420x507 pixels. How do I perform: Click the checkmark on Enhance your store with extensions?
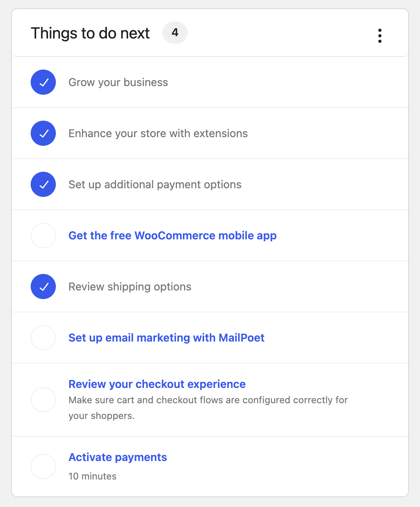43,133
